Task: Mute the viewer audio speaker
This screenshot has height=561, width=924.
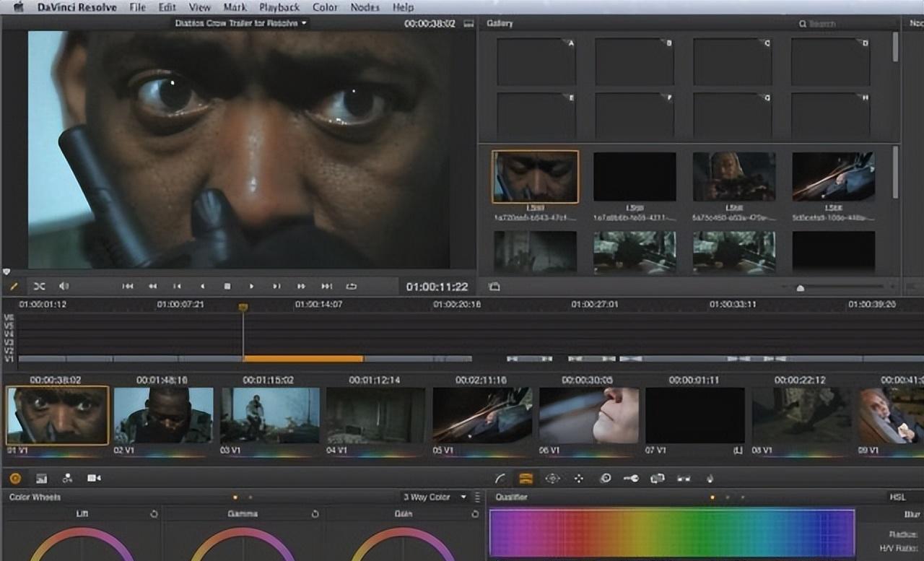Action: pyautogui.click(x=64, y=287)
